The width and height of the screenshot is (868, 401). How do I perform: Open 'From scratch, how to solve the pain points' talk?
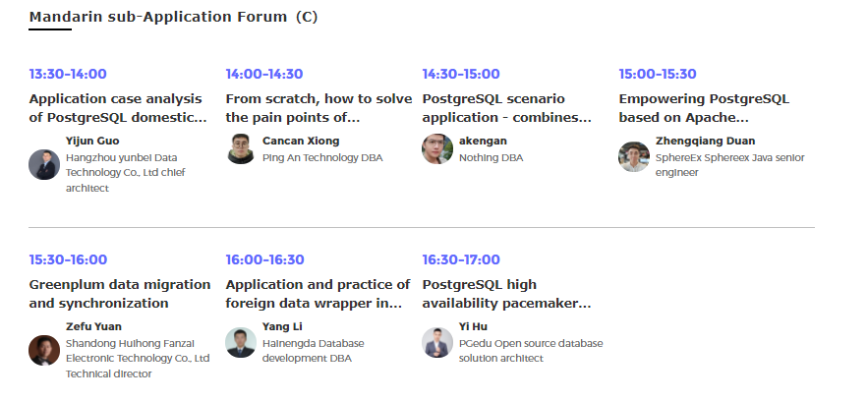point(318,108)
